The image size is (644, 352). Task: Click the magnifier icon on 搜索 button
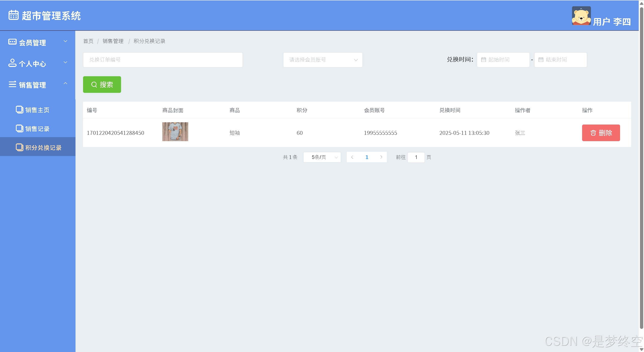[x=94, y=85]
